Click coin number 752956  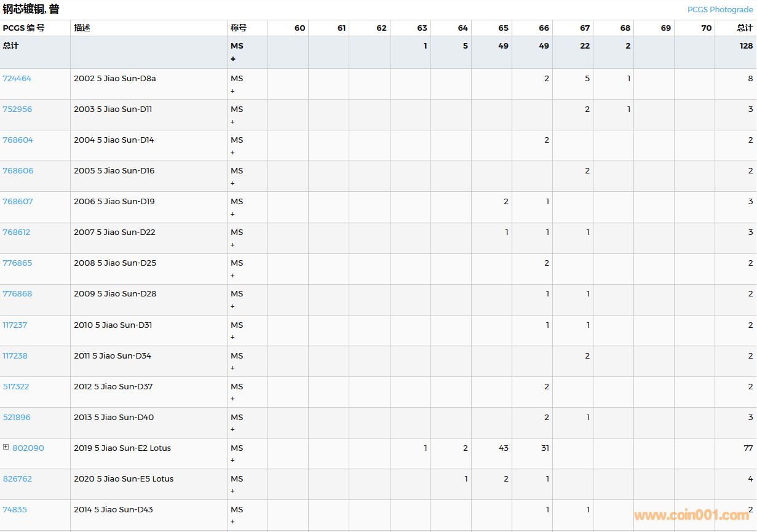coord(17,109)
